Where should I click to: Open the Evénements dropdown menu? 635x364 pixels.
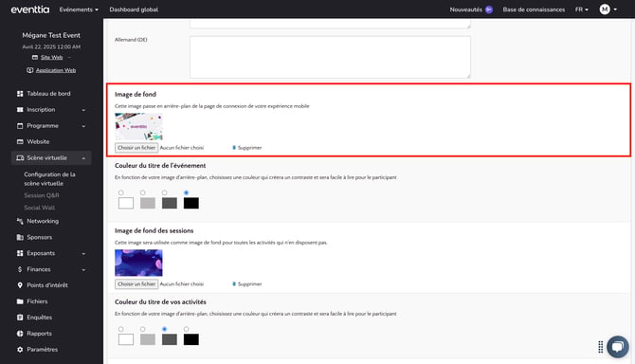coord(79,9)
